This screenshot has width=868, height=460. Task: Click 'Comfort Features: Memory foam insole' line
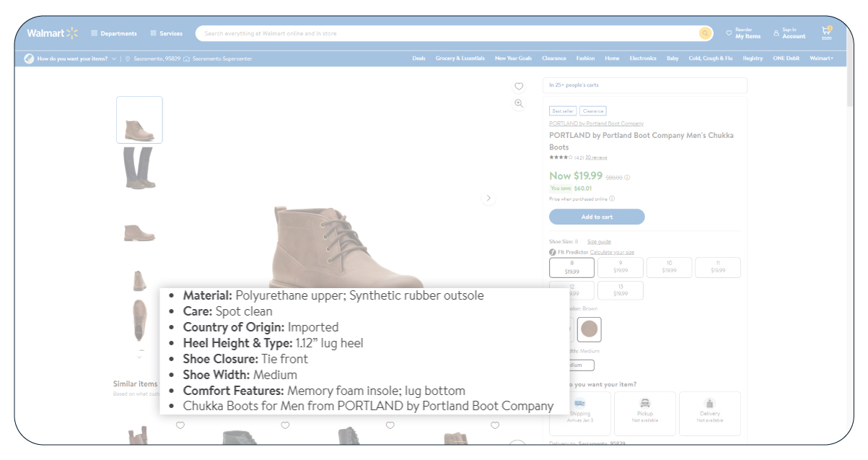324,391
